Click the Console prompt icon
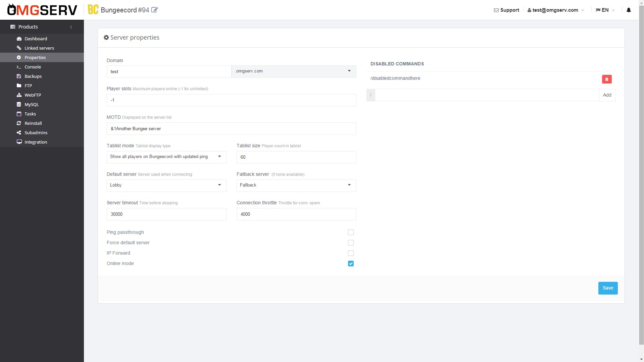 pyautogui.click(x=19, y=67)
